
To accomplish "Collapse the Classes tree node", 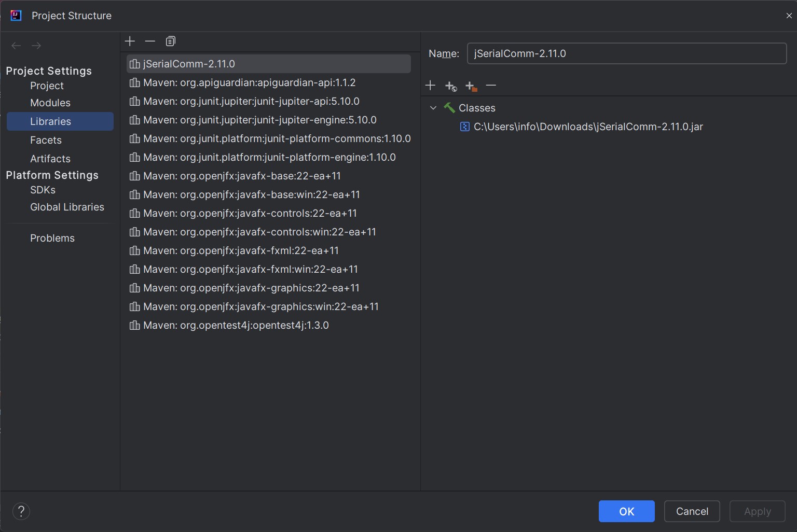I will click(x=433, y=108).
